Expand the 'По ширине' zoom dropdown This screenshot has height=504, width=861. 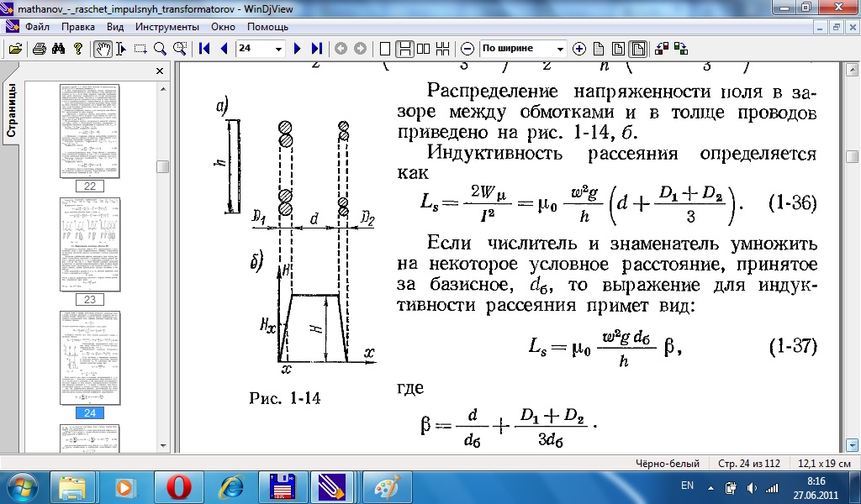point(562,49)
